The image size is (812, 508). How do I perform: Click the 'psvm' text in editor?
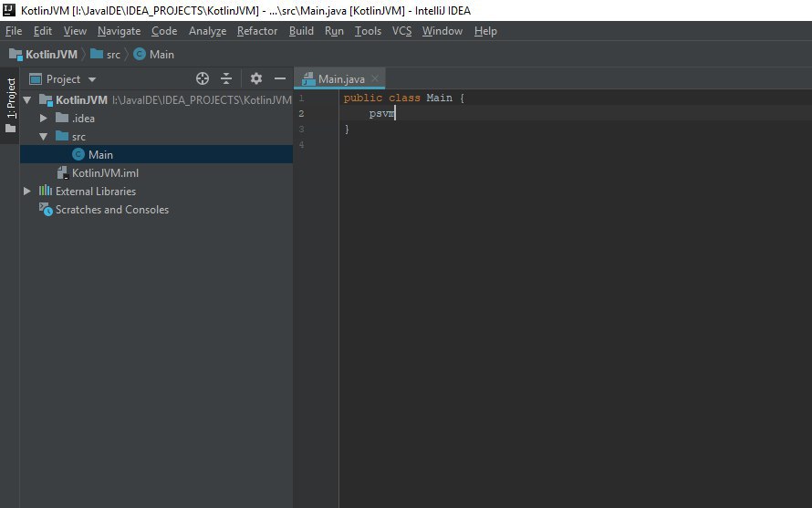tap(381, 113)
